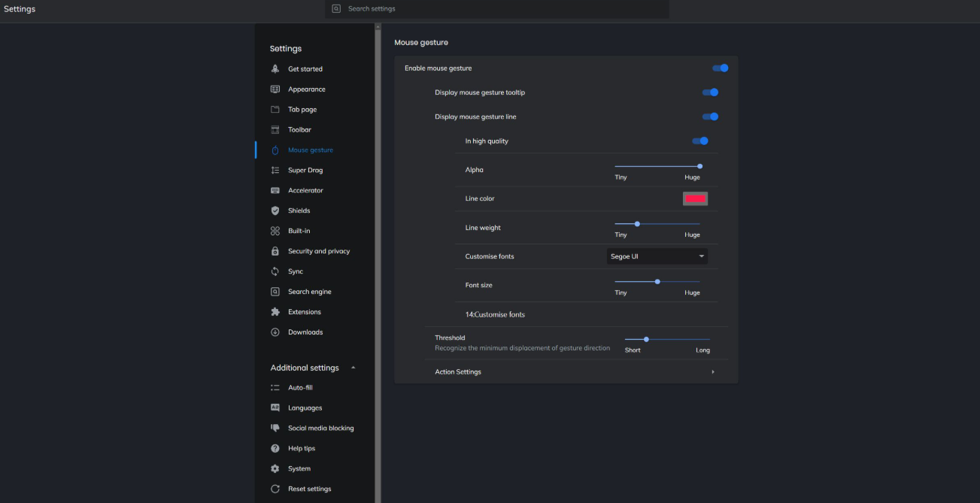Open the red Line color swatch

click(x=695, y=198)
